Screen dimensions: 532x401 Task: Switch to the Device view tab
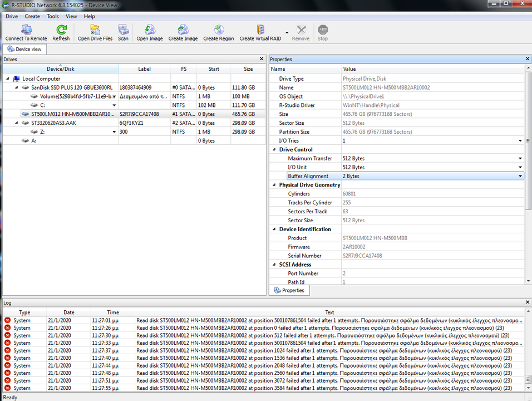tap(24, 49)
